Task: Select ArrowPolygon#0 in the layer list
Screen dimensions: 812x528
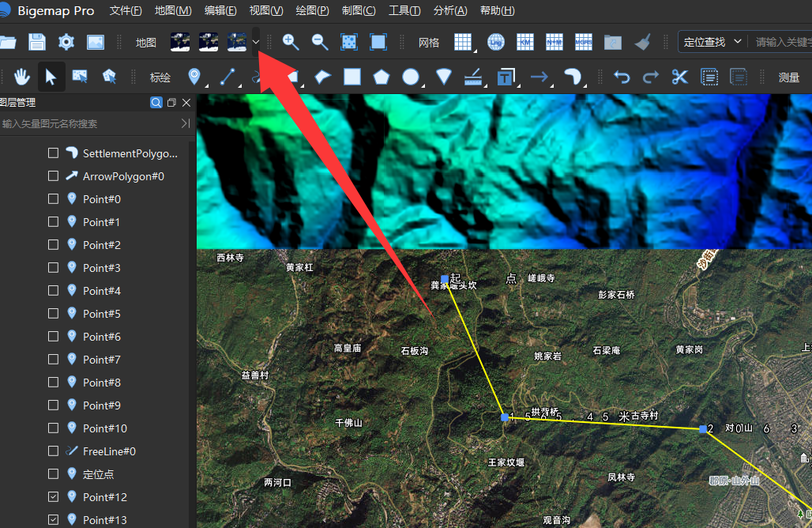Action: pos(123,176)
